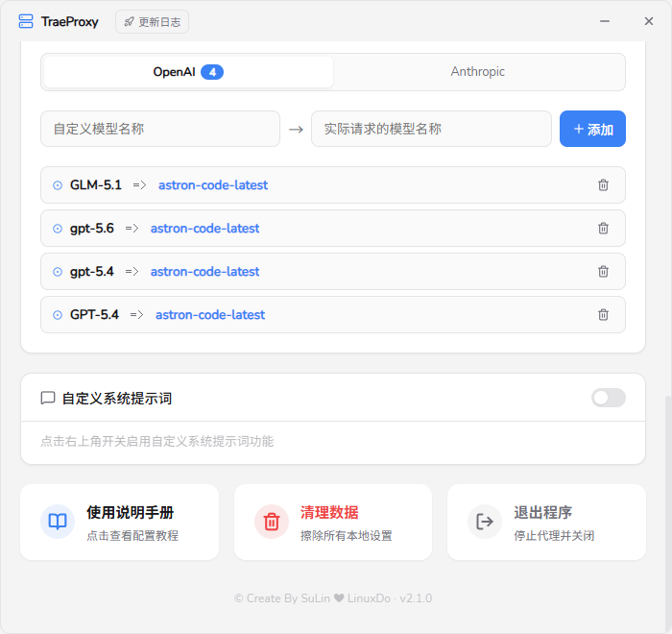672x634 pixels.
Task: Click the 清理数据 card
Action: 333,522
